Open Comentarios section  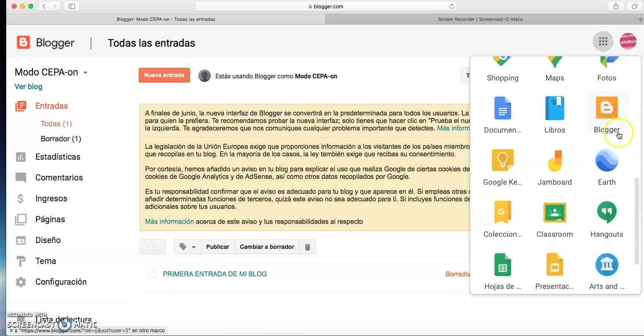59,178
